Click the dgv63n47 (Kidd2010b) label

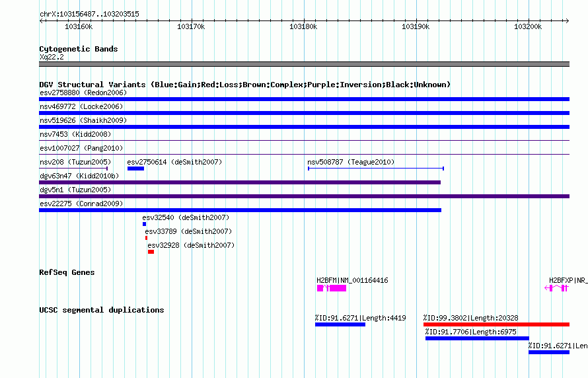pyautogui.click(x=79, y=176)
